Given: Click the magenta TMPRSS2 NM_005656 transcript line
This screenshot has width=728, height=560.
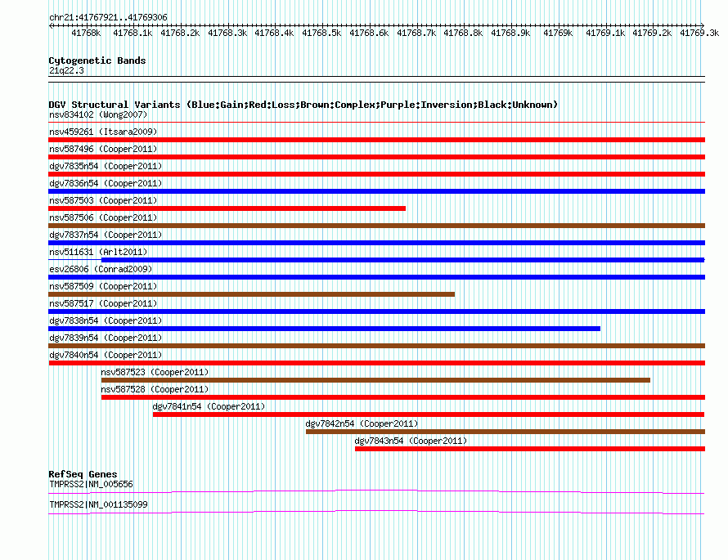Looking at the screenshot, I should [x=376, y=491].
